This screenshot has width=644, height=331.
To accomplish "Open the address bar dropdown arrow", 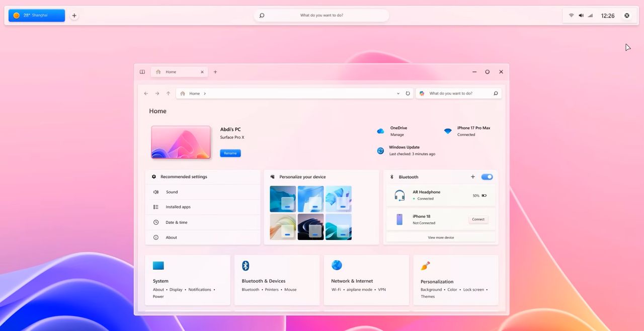I will [398, 93].
